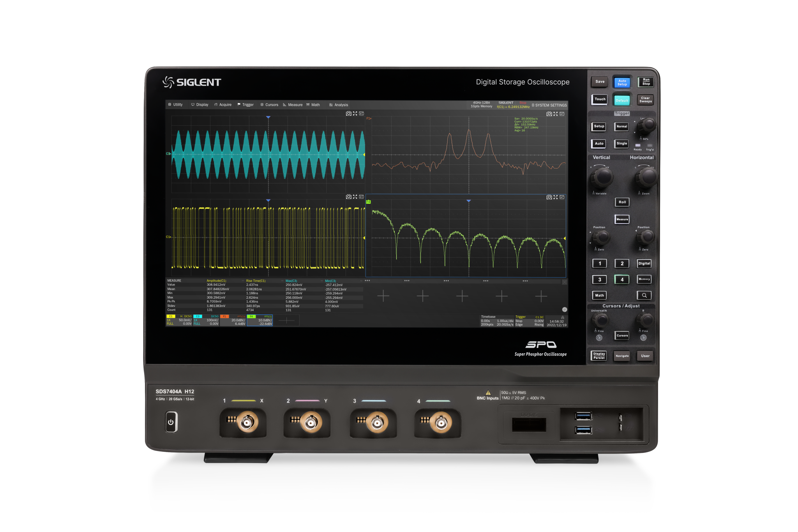Add a new channel descriptor box

click(286, 321)
